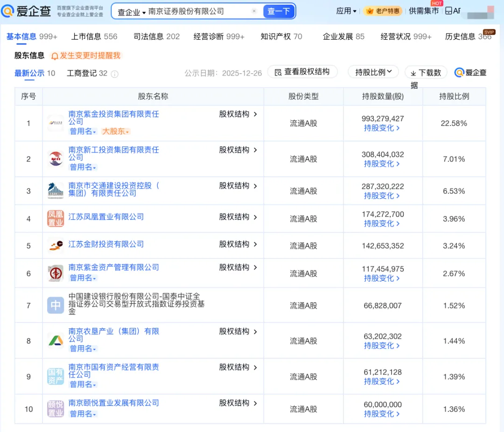Open 南京紫金资产管理有限公司 link
504x432 pixels.
(x=113, y=267)
